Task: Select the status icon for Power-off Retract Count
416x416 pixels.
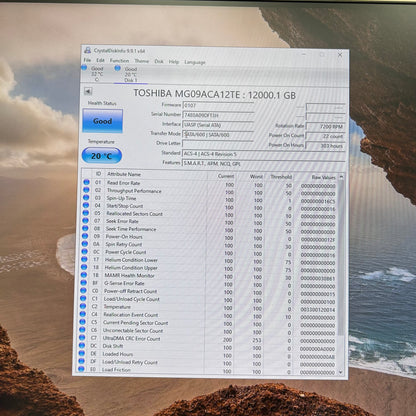Action: [x=83, y=290]
